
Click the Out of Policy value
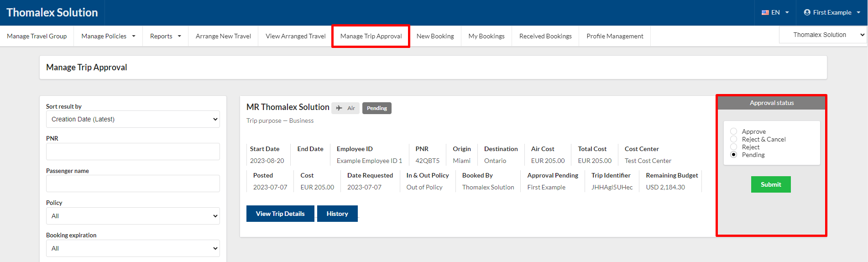tap(424, 187)
